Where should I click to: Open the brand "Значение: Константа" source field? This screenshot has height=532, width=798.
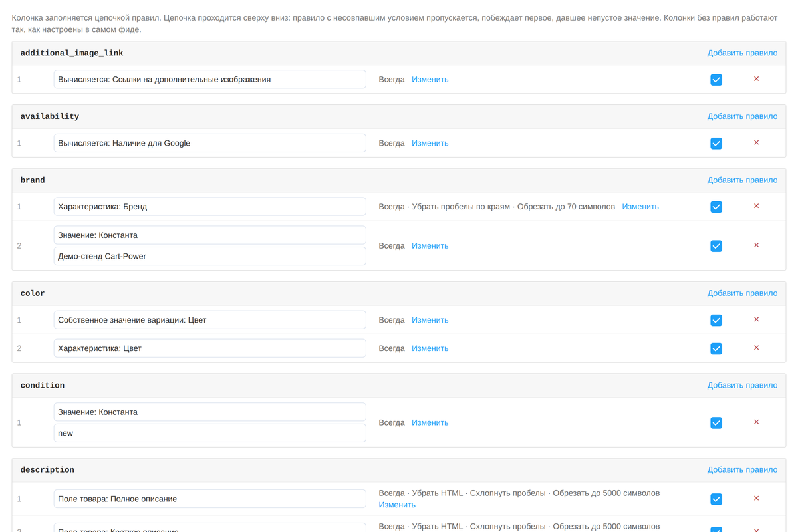coord(210,235)
